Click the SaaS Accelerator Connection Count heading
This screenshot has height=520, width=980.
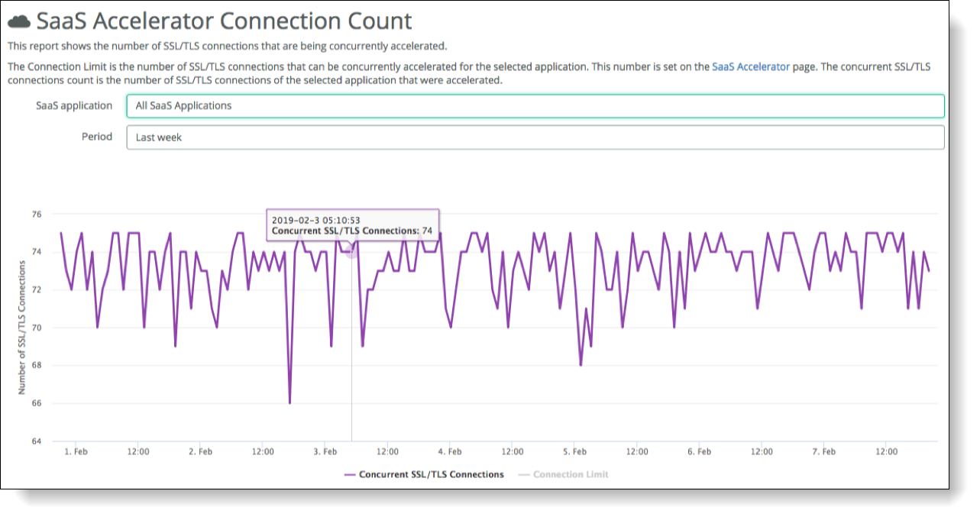pyautogui.click(x=224, y=21)
